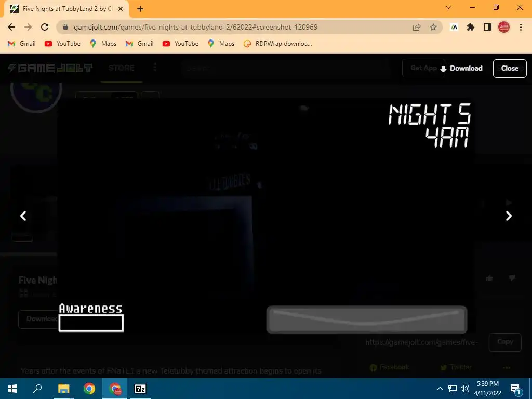532x399 pixels.
Task: Click the Awareness meter bar
Action: click(x=91, y=323)
